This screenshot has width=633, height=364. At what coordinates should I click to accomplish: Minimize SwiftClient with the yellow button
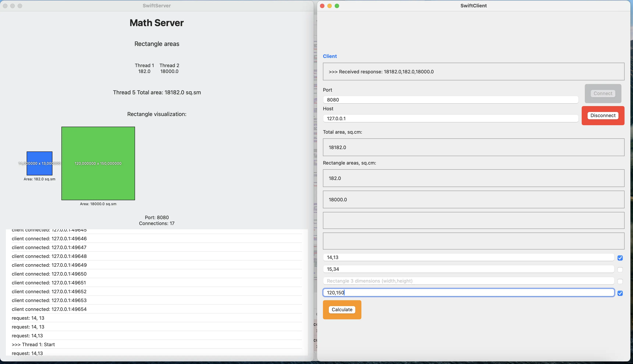[x=330, y=6]
